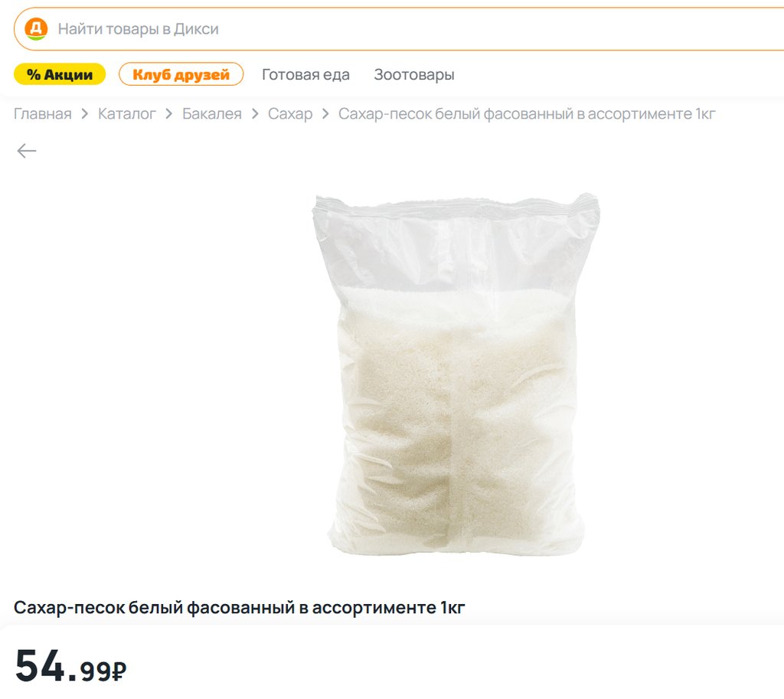The height and width of the screenshot is (699, 784).
Task: Open the 'Сахар' breadcrumb link
Action: [x=290, y=114]
